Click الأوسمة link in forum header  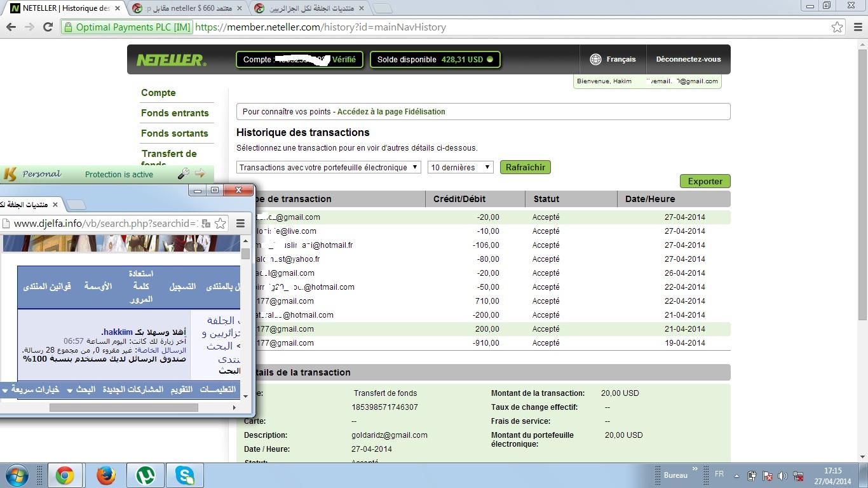coord(98,287)
